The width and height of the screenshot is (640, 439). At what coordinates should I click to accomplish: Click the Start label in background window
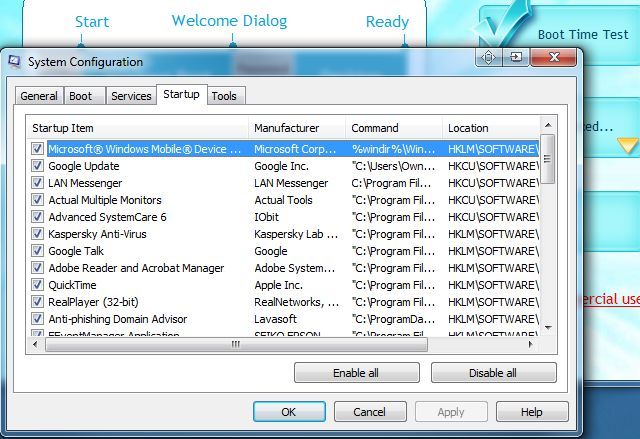click(92, 22)
